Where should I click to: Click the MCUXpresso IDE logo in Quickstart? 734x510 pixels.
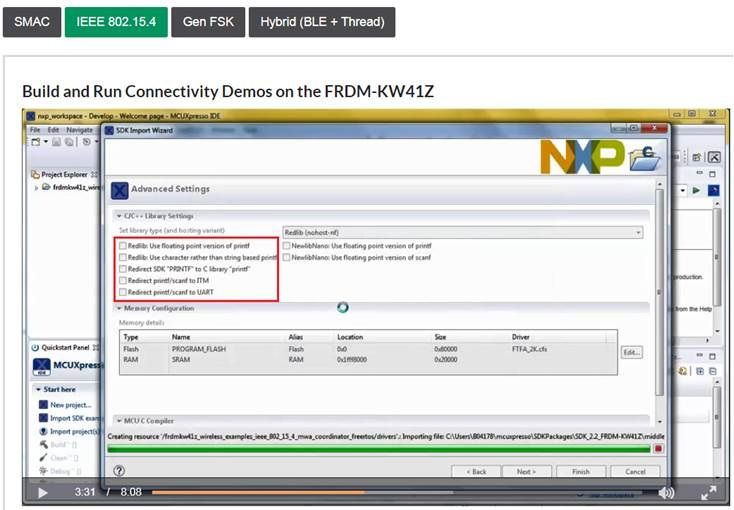pyautogui.click(x=42, y=366)
